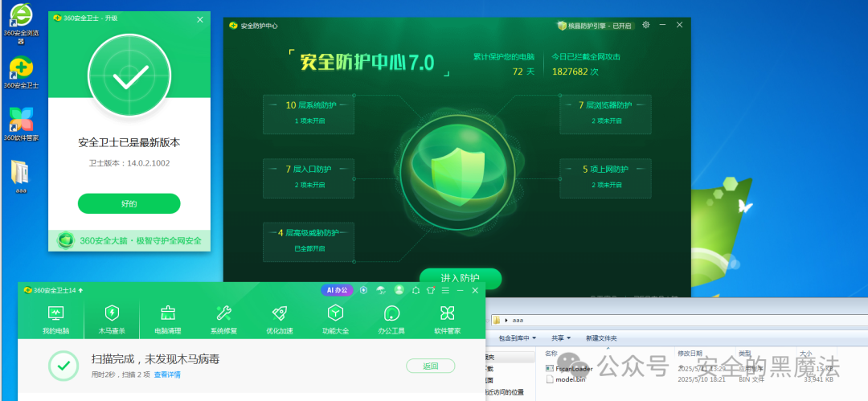The height and width of the screenshot is (401, 868).
Task: Open the notification bell icon in 360安全卫士
Action: tap(416, 290)
